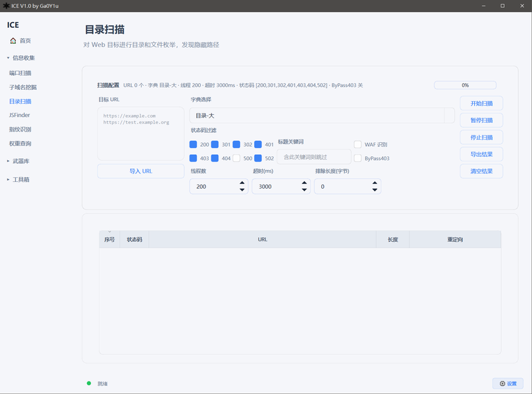
Task: Open the home page icon in sidebar
Action: (13, 41)
